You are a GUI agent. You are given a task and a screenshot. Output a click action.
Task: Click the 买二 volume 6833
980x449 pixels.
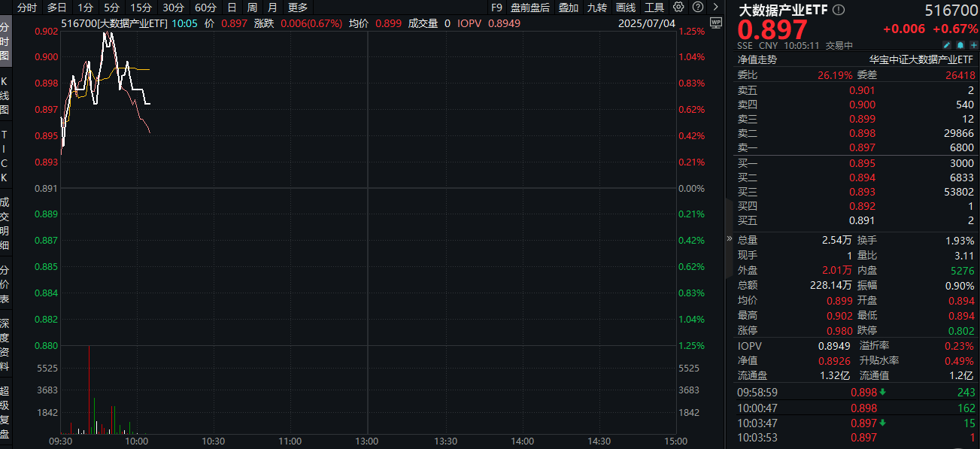[962, 177]
